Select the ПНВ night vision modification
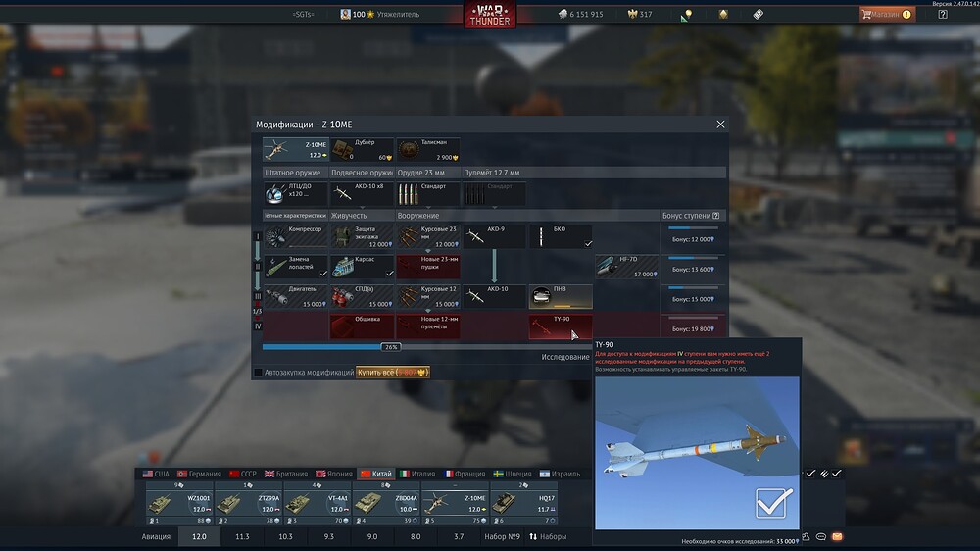This screenshot has height=551, width=980. click(561, 297)
